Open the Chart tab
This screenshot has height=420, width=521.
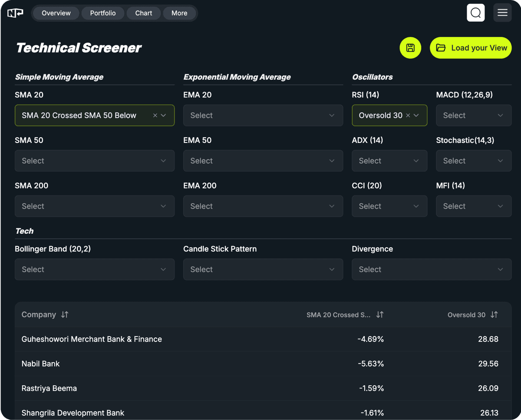click(x=143, y=13)
